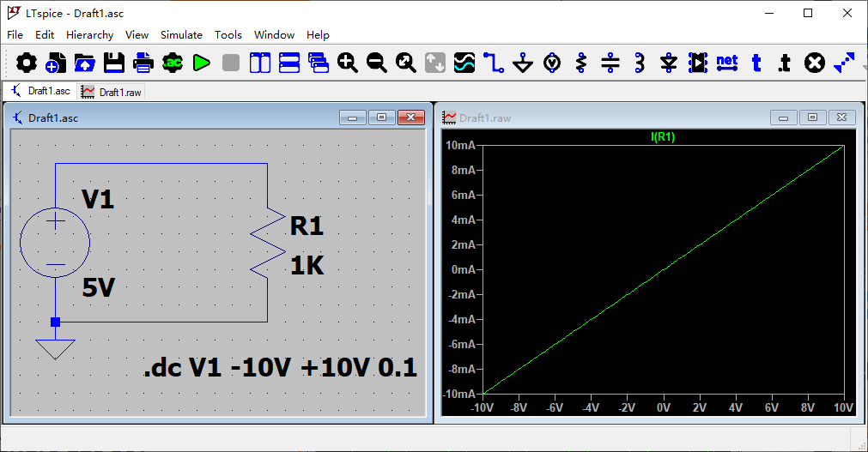Create a new schematic from toolbar
The image size is (868, 452).
tap(55, 63)
